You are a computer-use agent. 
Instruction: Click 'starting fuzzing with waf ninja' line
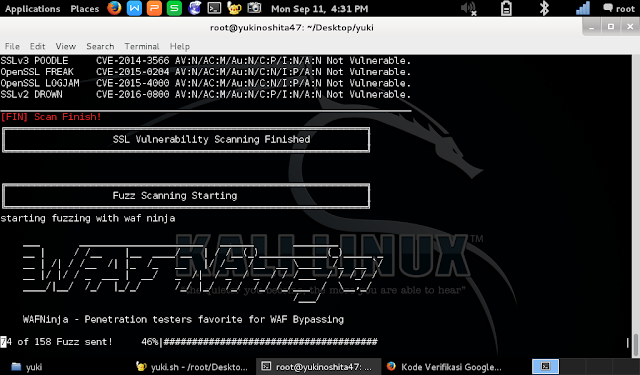point(88,218)
